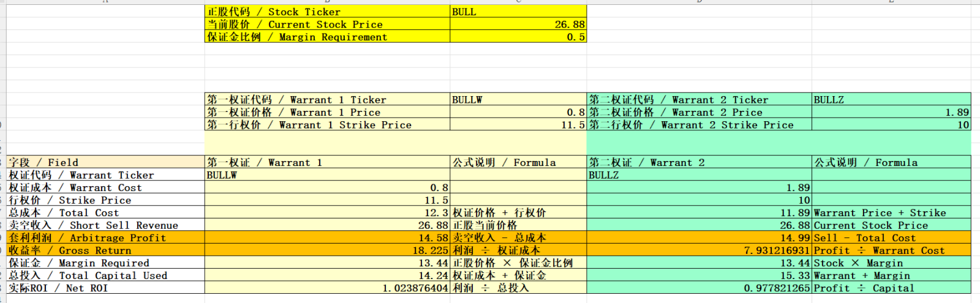Image resolution: width=980 pixels, height=303 pixels.
Task: Select the '正股代码 / Stock Ticker' label cell
Action: 327,12
